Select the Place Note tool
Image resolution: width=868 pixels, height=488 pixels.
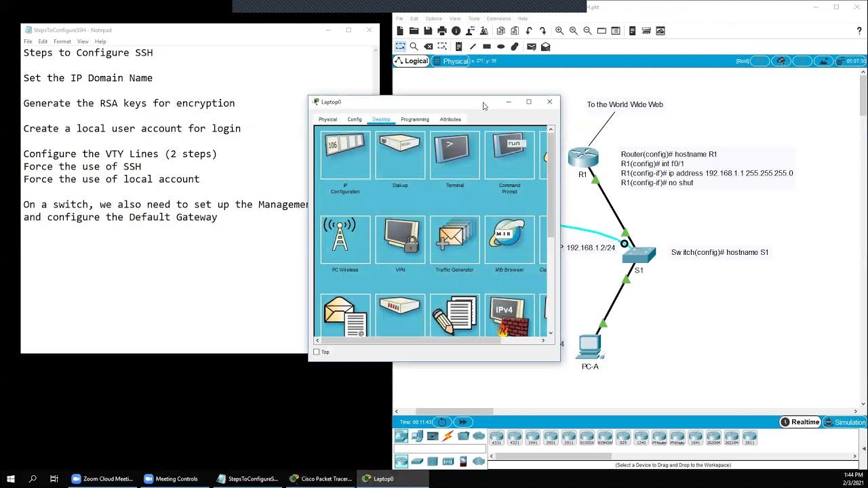pyautogui.click(x=458, y=47)
